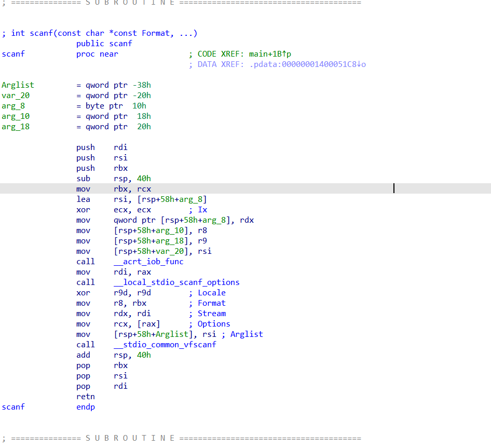This screenshot has height=448, width=491.
Task: Open the __local_stdio_scanf_options call target
Action: (x=176, y=282)
